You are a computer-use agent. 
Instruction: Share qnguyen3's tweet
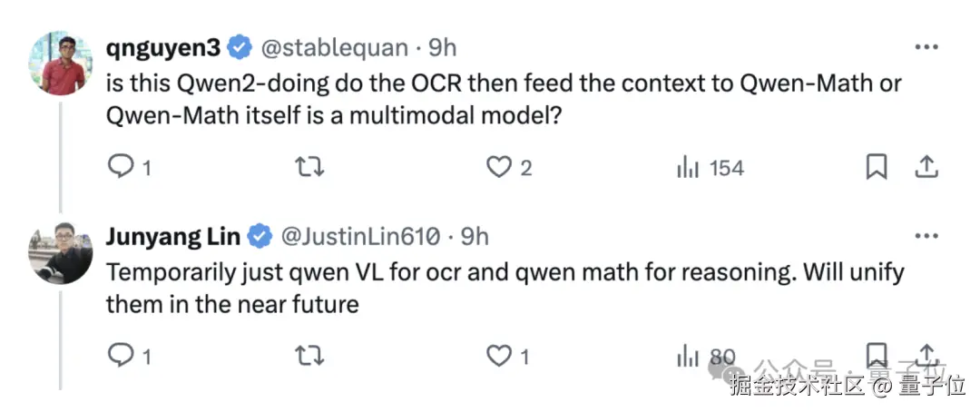click(x=926, y=166)
